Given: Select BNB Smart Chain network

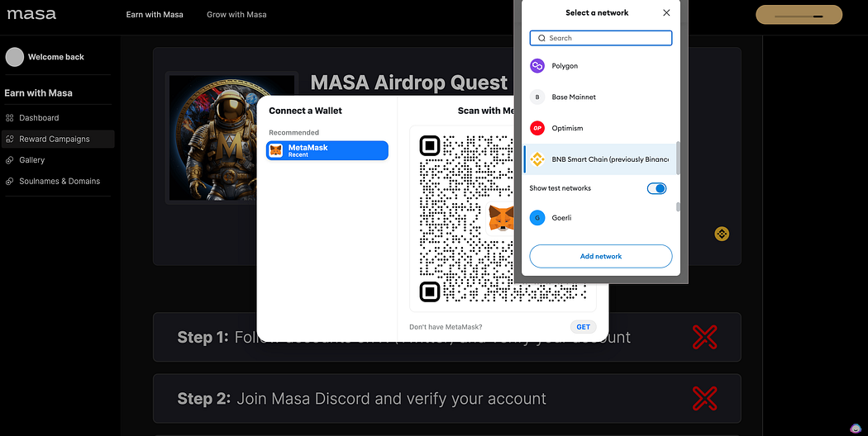Looking at the screenshot, I should (600, 159).
